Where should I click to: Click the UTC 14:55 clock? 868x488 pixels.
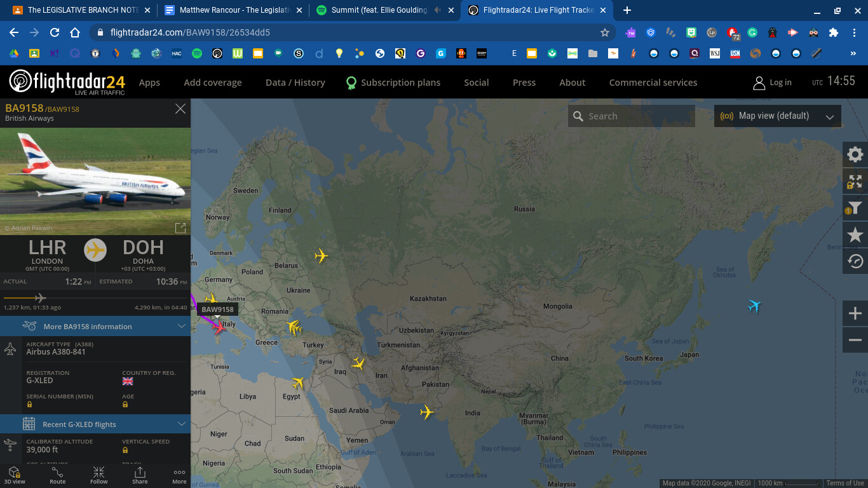point(834,81)
